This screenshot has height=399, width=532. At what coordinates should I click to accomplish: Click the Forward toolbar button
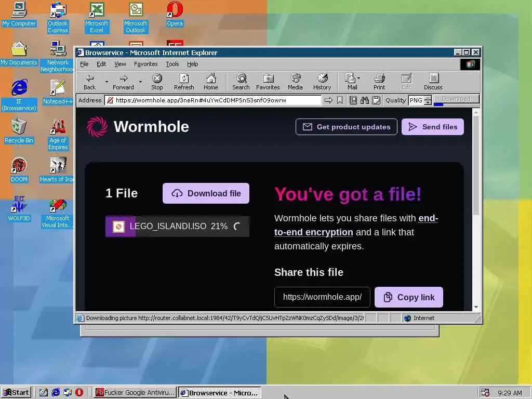pyautogui.click(x=123, y=82)
